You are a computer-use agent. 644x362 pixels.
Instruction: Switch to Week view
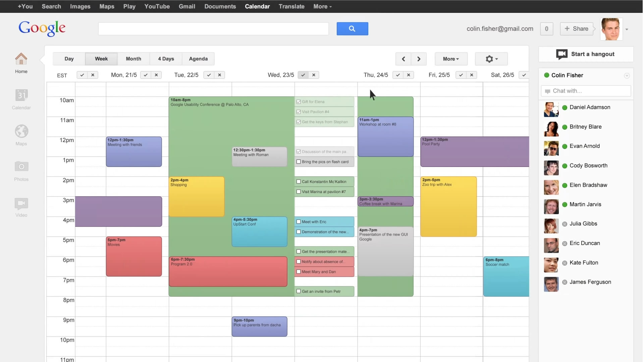(101, 59)
